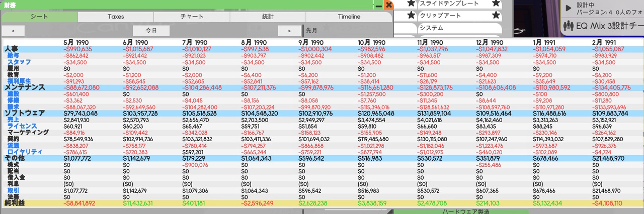Image resolution: width=644 pixels, height=214 pixels.
Task: Click the stock value -$900,076
Action: pyautogui.click(x=195, y=164)
